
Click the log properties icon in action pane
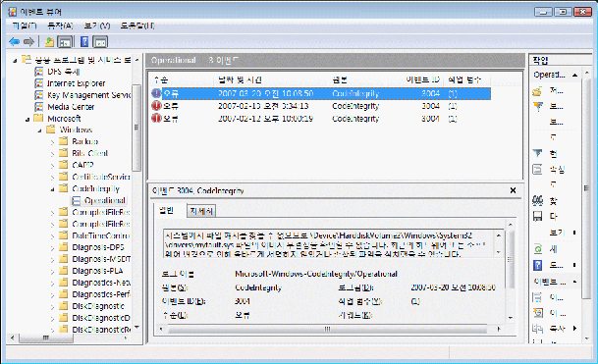tap(537, 169)
